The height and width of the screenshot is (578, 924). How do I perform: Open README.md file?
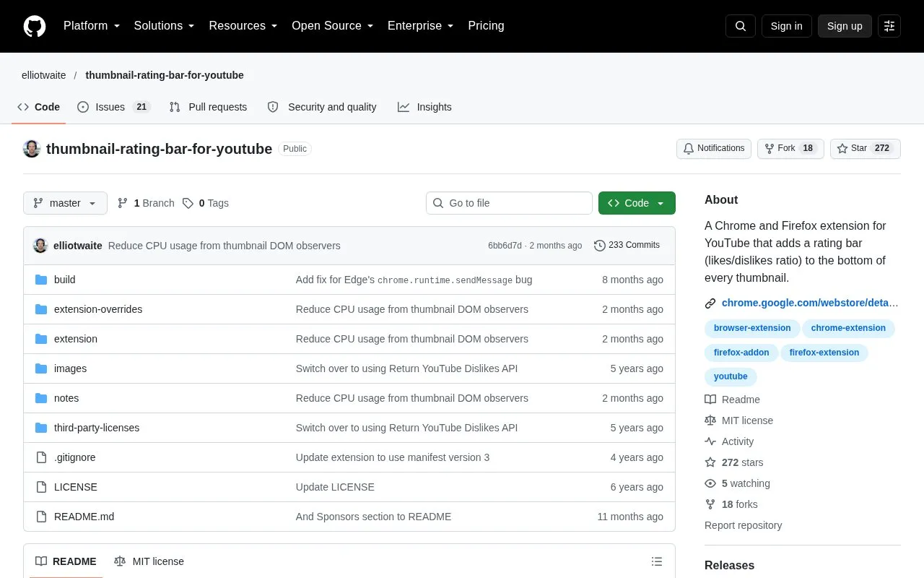tap(84, 517)
